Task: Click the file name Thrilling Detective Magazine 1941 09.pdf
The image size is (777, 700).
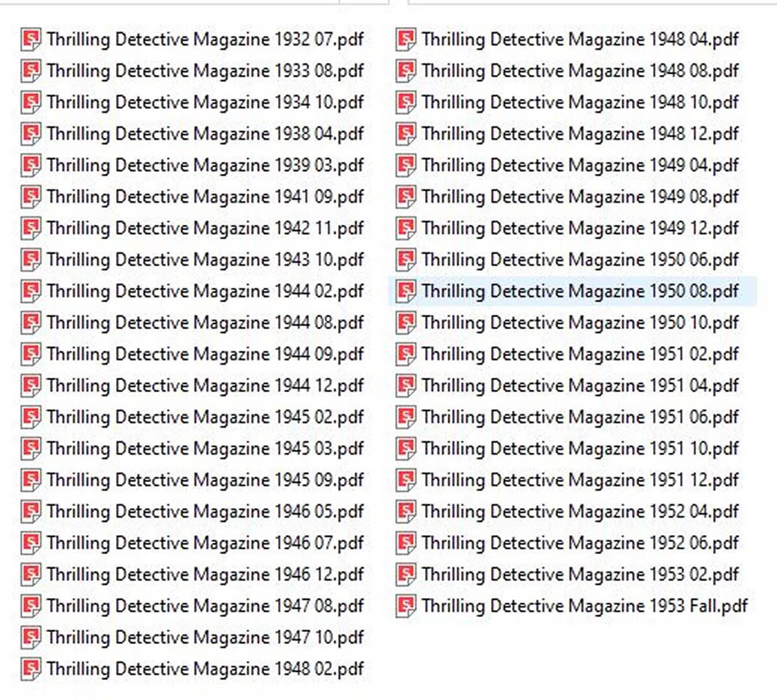Action: [205, 197]
